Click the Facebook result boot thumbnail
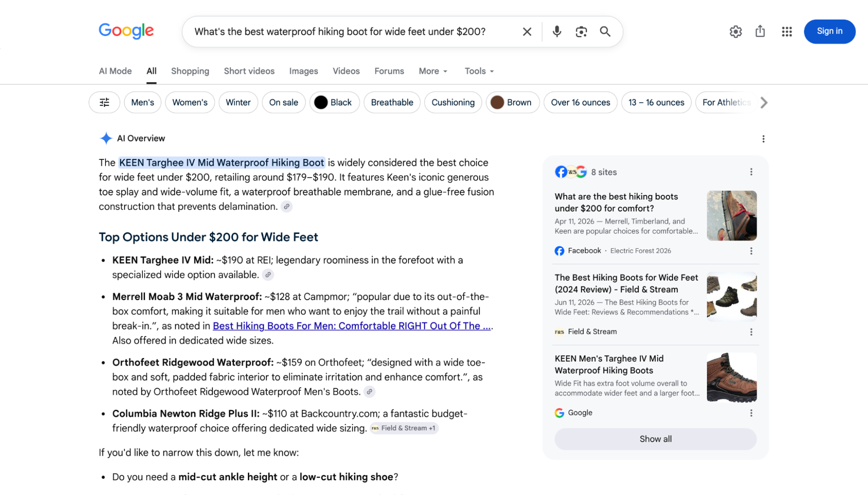 732,216
